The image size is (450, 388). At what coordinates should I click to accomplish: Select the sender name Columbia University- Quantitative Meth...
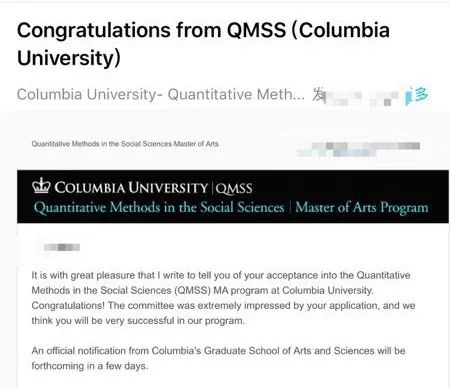tap(161, 95)
